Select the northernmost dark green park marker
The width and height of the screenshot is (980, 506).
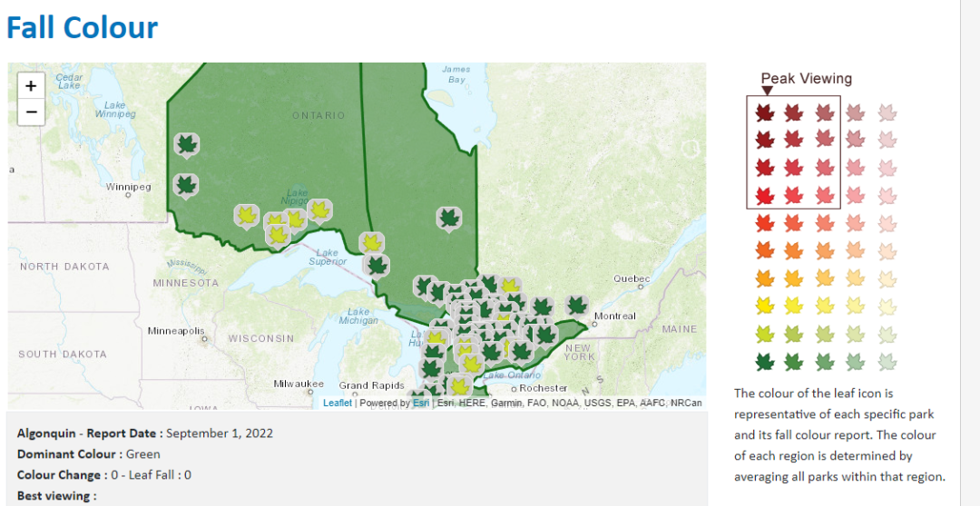(x=187, y=144)
